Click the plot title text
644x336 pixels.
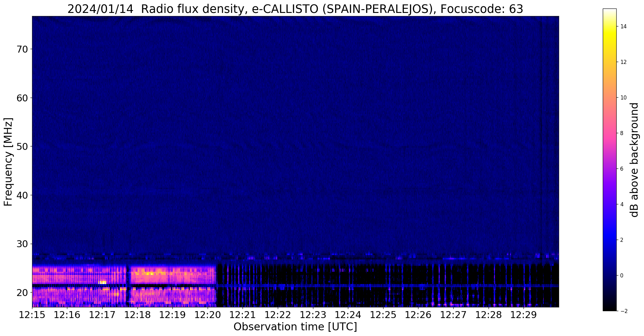click(295, 9)
